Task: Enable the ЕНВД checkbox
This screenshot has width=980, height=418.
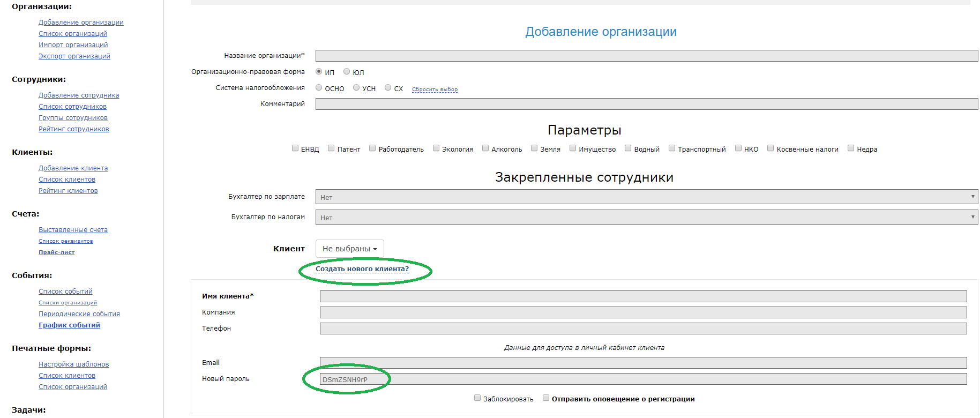Action: click(295, 148)
